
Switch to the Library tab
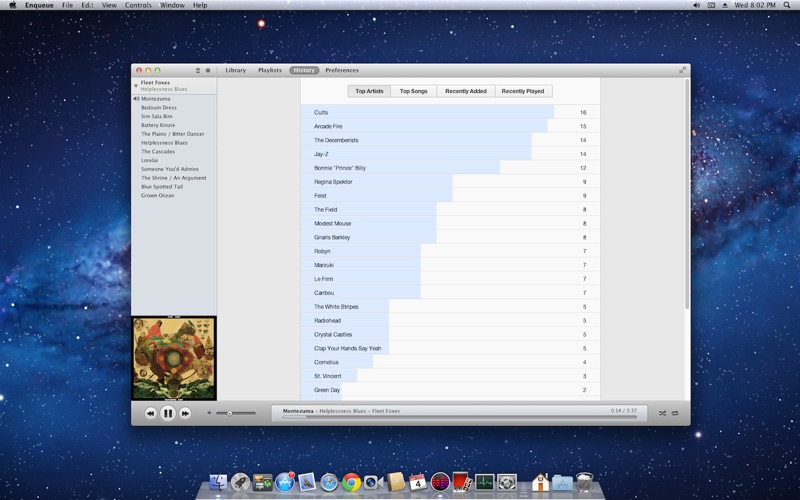tap(236, 70)
